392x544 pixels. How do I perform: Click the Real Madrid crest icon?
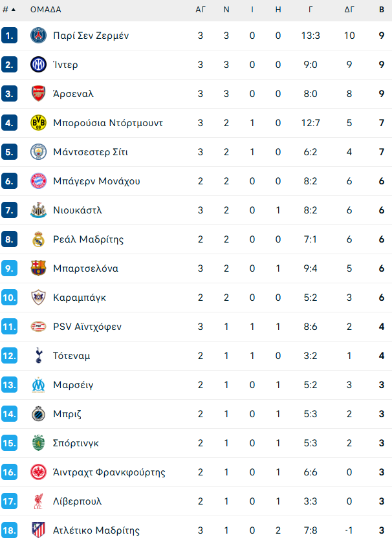pyautogui.click(x=39, y=239)
